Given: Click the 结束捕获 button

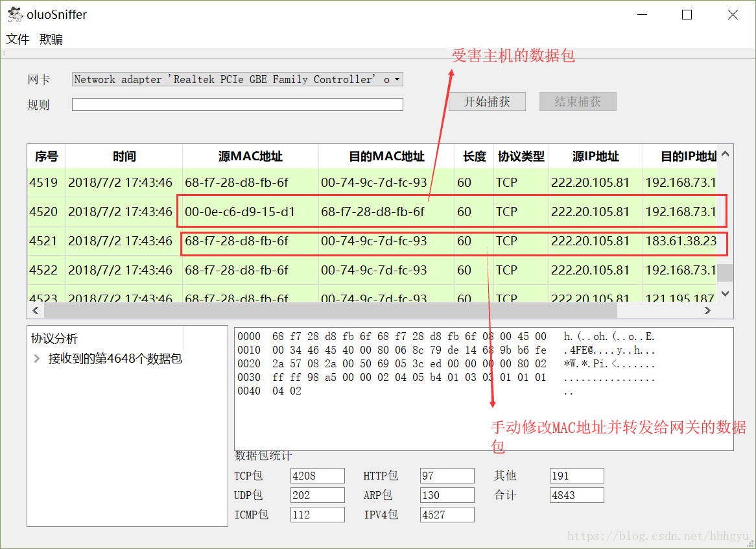Looking at the screenshot, I should pos(578,102).
